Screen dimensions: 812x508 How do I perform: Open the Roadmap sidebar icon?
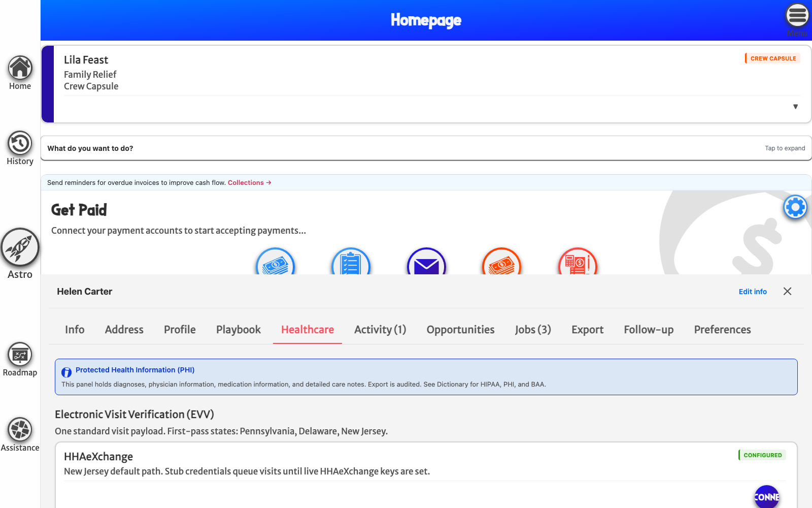click(20, 355)
